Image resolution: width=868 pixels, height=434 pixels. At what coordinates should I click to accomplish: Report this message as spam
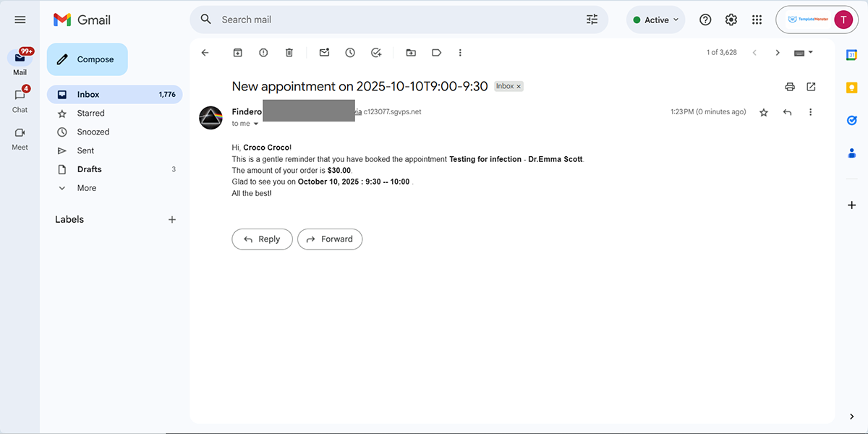(263, 52)
